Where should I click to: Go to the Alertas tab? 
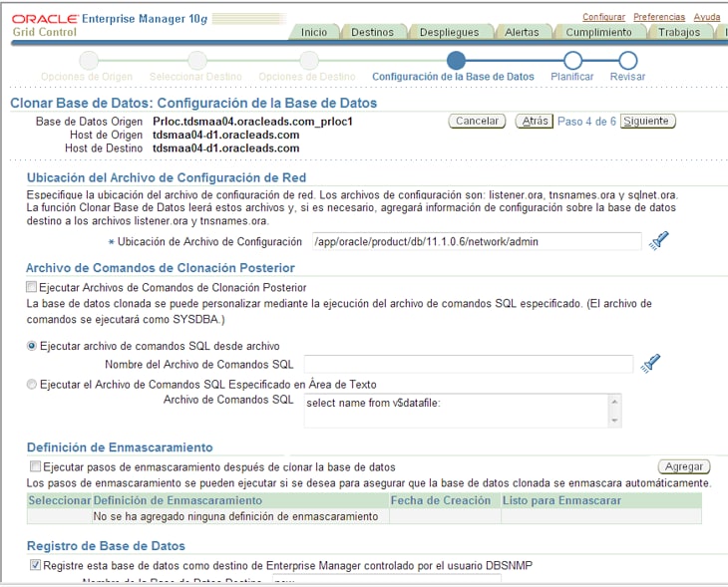click(x=522, y=32)
